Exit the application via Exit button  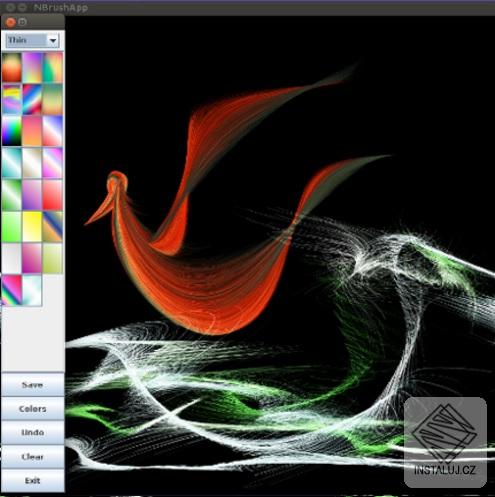33,480
